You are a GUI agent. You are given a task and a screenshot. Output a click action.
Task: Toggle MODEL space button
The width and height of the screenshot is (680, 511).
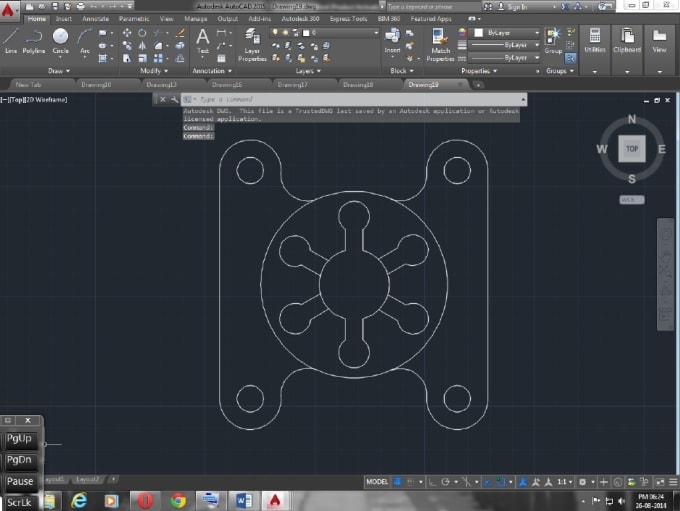point(377,482)
